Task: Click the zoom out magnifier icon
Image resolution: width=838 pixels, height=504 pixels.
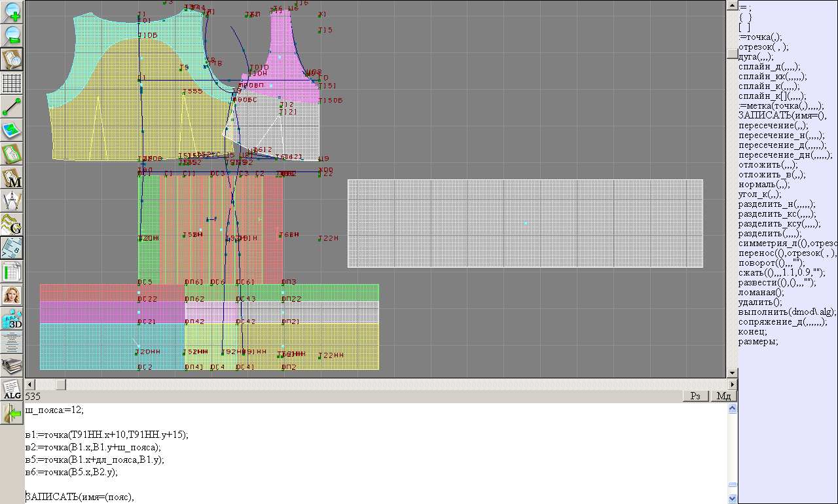Action: [12, 35]
